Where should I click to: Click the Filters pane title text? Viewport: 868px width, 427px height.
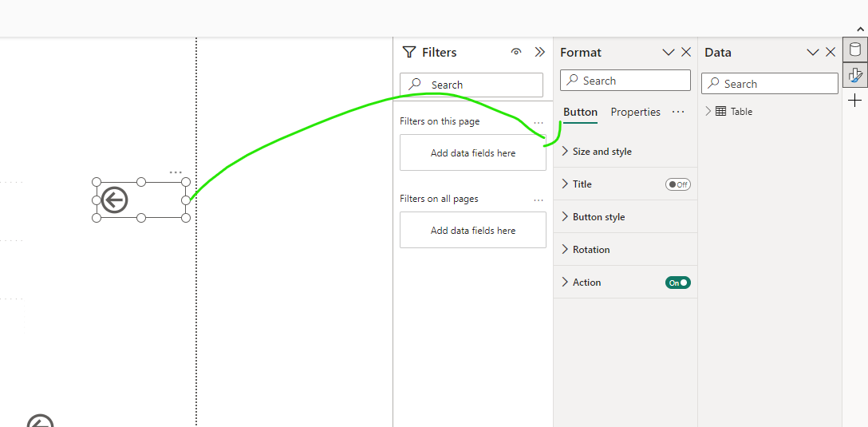pyautogui.click(x=440, y=52)
